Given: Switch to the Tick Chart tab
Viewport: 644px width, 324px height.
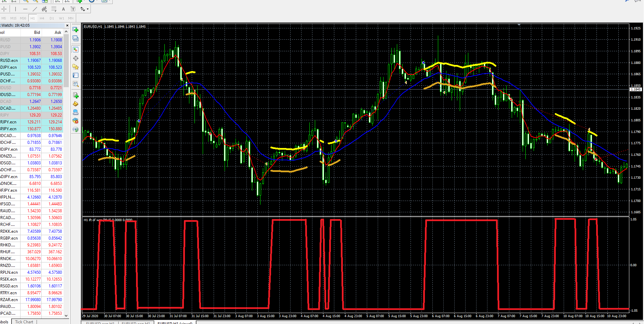Looking at the screenshot, I should [x=24, y=322].
